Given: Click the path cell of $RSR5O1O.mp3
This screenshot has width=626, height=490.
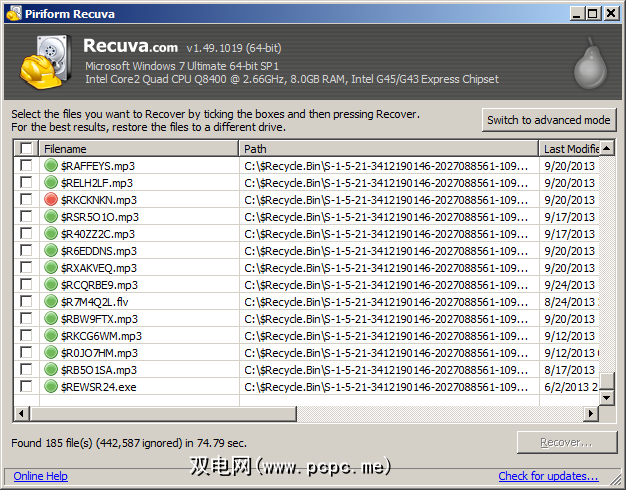Looking at the screenshot, I should [389, 216].
